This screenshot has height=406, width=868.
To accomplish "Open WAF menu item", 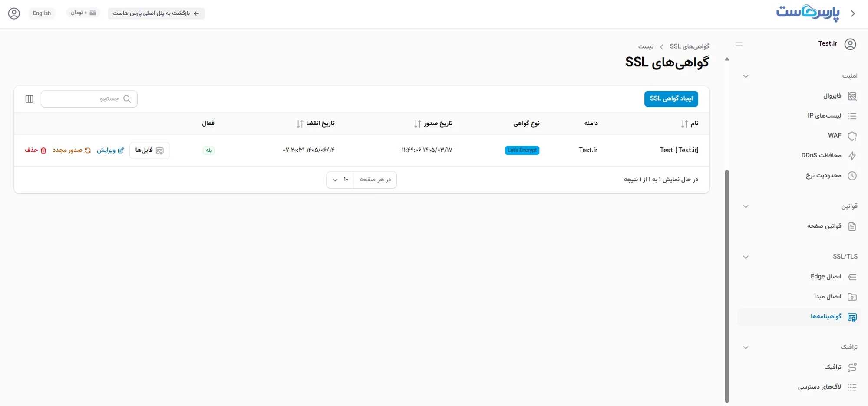I will 799,136.
